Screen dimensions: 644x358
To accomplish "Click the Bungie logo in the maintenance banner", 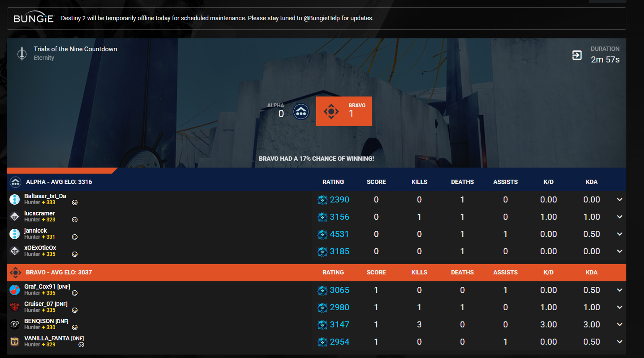I will (x=34, y=18).
